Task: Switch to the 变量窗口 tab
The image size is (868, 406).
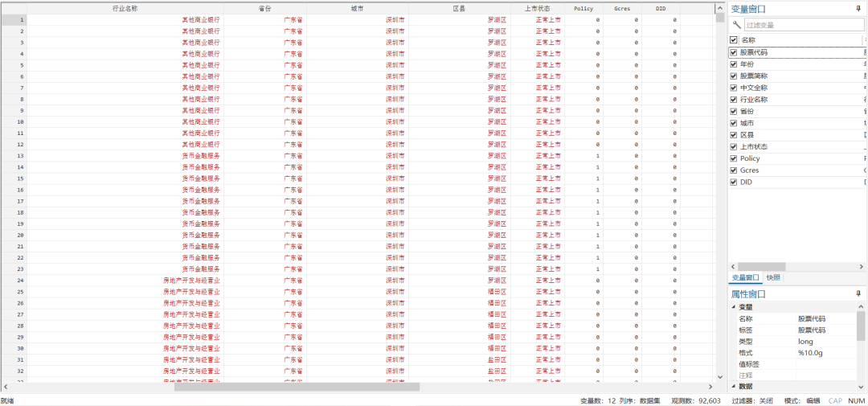Action: pyautogui.click(x=745, y=277)
